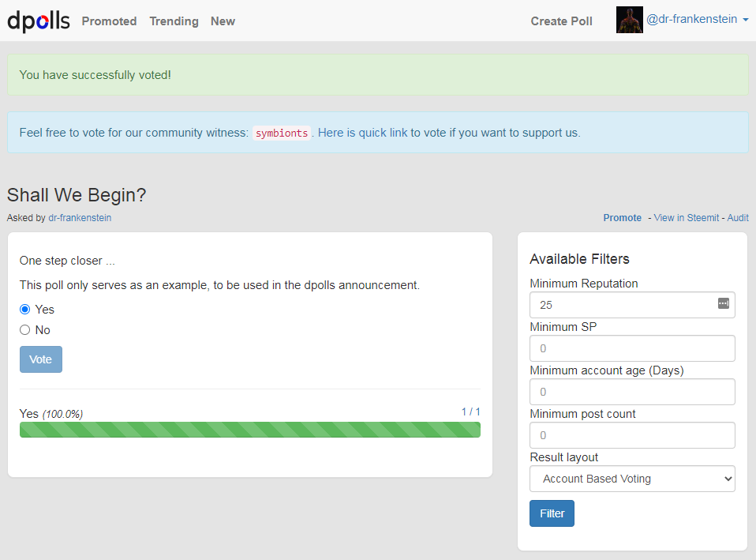Select the No radio option
The height and width of the screenshot is (560, 756).
pos(25,329)
